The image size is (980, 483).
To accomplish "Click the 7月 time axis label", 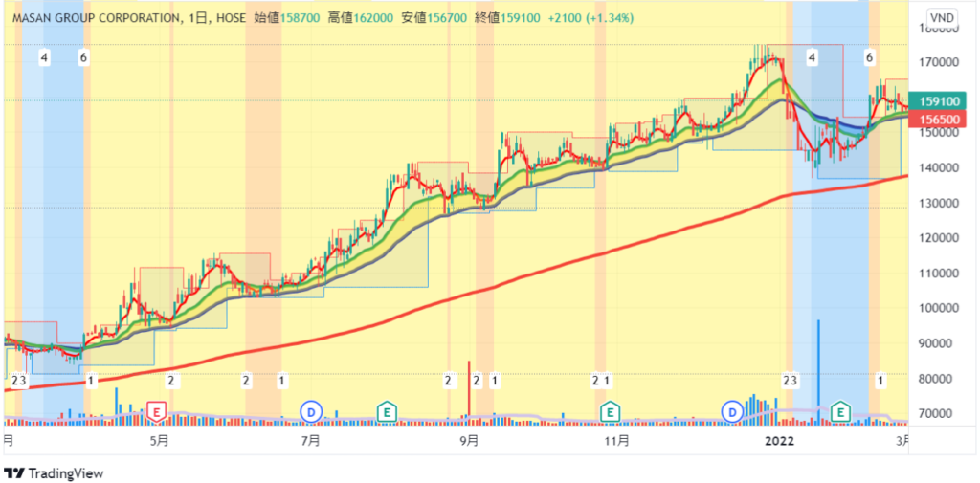I will (311, 441).
